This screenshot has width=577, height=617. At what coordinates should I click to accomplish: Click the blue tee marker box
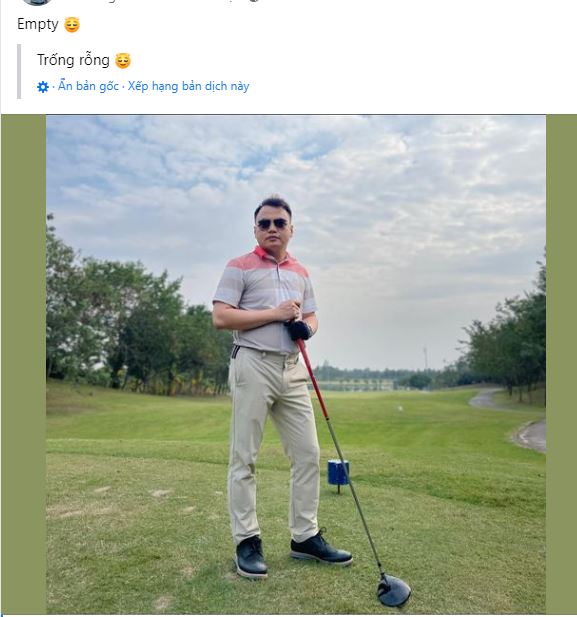coord(337,472)
